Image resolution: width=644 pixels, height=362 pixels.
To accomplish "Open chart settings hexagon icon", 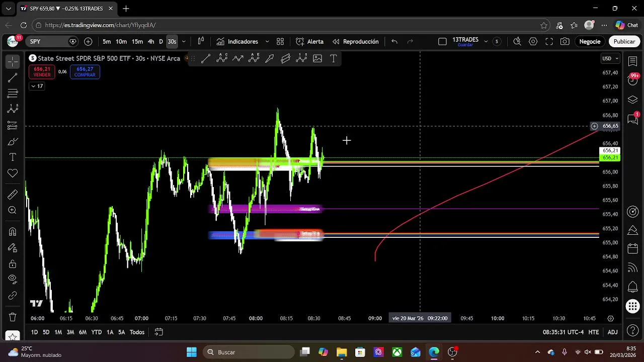I will (x=533, y=41).
